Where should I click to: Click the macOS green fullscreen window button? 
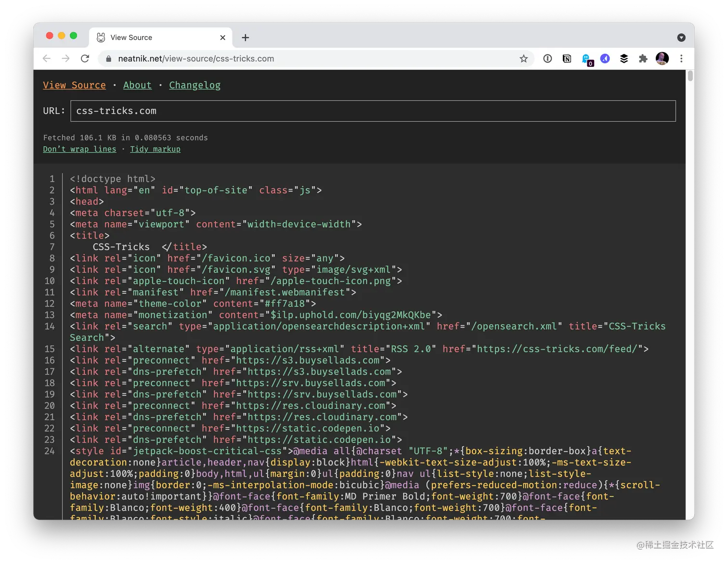pos(73,36)
